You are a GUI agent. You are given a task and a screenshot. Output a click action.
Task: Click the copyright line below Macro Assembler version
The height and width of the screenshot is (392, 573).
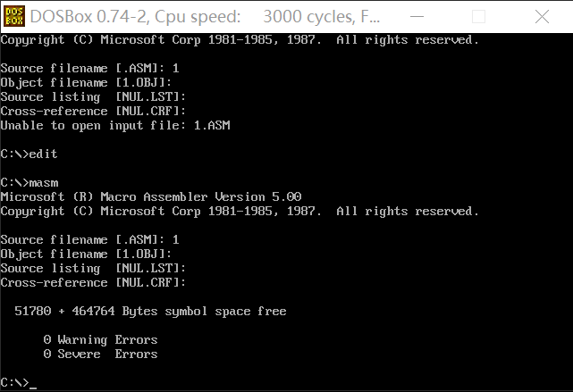coord(240,211)
